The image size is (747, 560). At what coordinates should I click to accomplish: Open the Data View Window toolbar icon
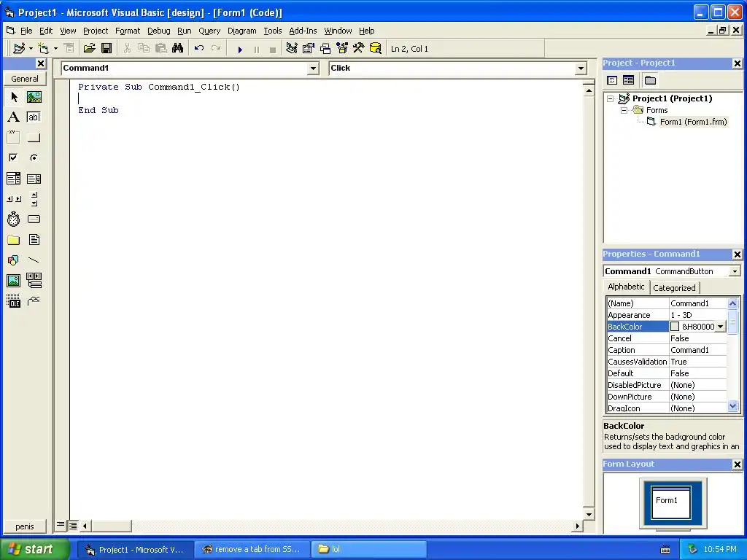point(376,48)
